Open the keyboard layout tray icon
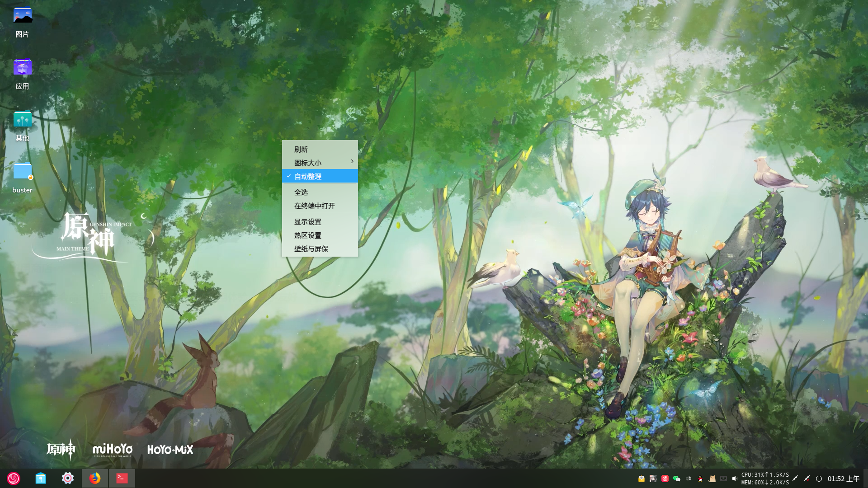 (723, 479)
